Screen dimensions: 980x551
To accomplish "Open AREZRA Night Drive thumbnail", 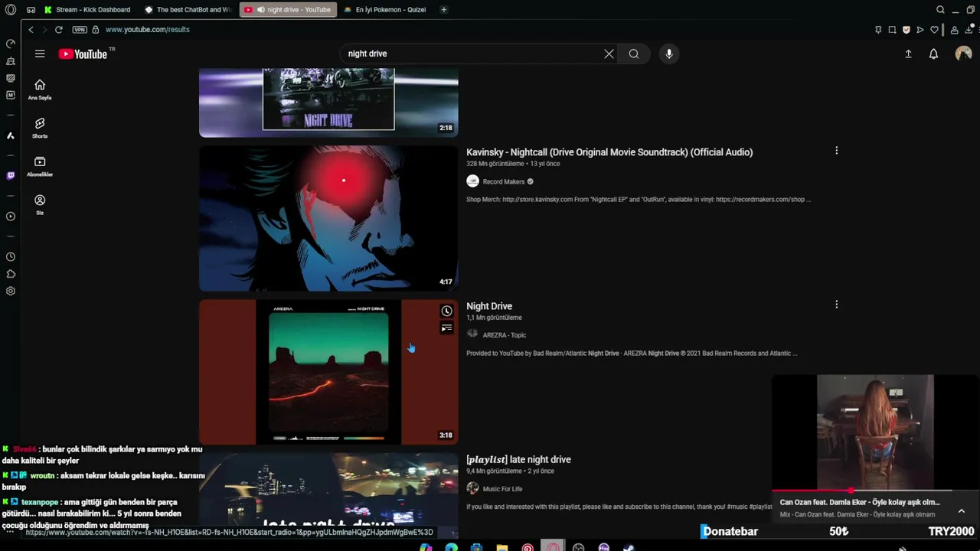I will (x=328, y=372).
